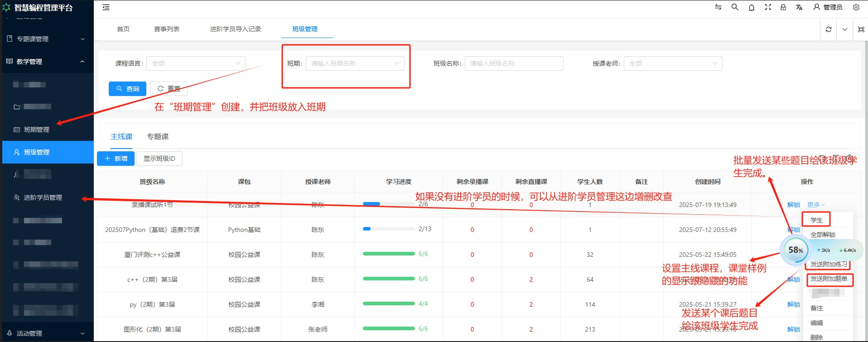Enter fullscreen using the expand arrows icon
Screen dimensions: 868x342
point(768,7)
